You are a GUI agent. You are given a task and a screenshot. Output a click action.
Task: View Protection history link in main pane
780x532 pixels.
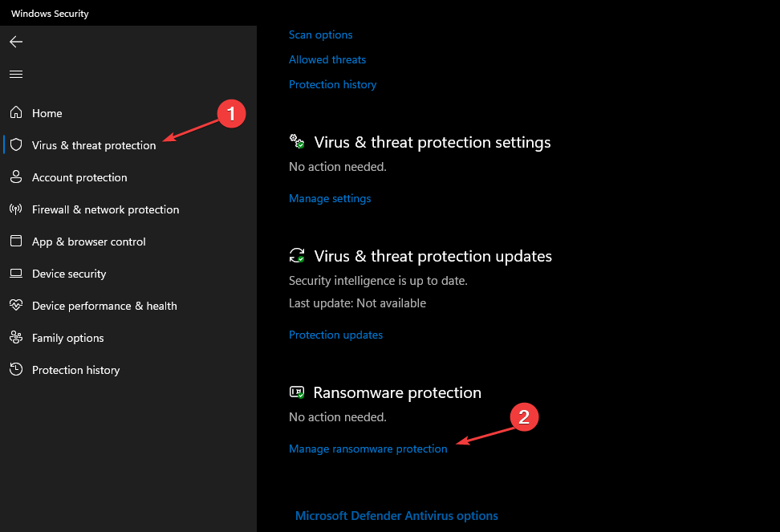[332, 84]
